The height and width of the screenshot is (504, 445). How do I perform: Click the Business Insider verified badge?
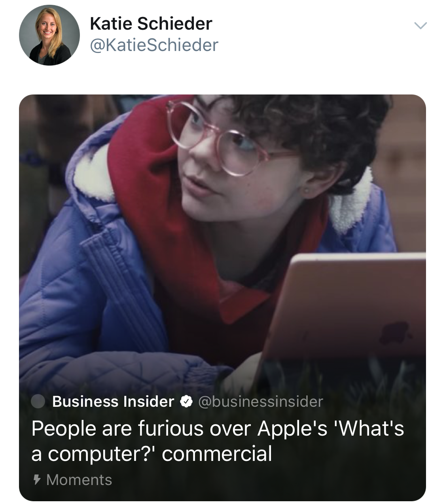pos(186,402)
